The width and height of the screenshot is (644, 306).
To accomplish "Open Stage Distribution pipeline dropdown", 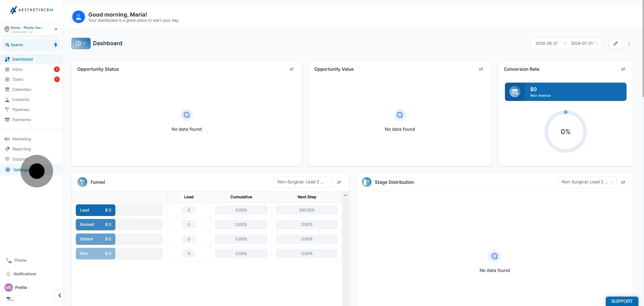I will 587,182.
